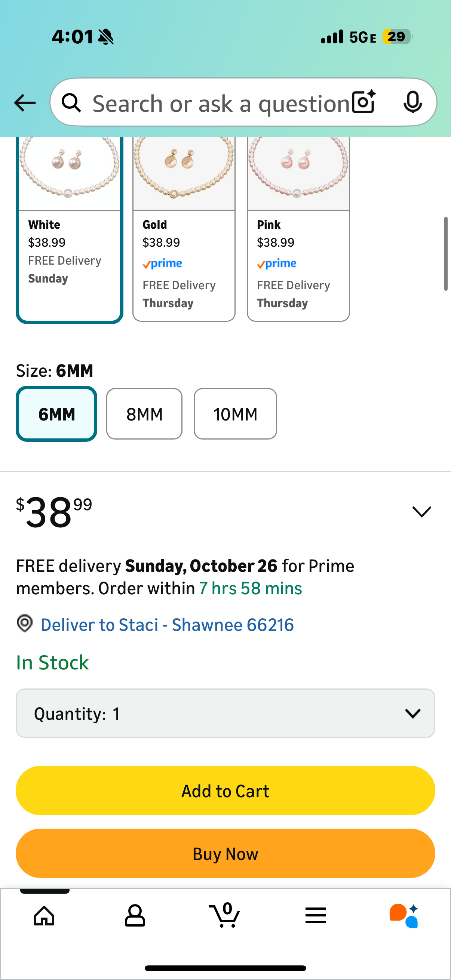Choose the White color variant
451x980 pixels.
69,228
